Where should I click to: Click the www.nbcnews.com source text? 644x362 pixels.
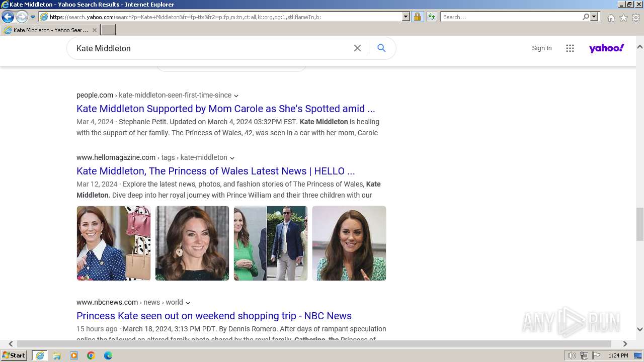coord(107,302)
